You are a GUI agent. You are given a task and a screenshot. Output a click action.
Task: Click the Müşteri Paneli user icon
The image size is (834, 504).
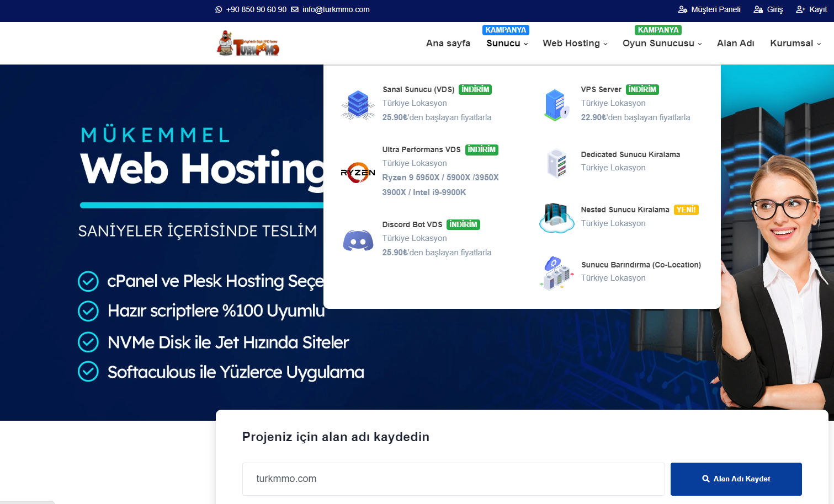(683, 9)
